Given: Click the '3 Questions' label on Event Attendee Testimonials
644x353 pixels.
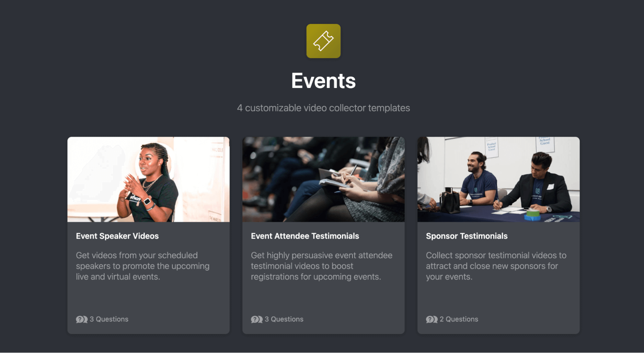Looking at the screenshot, I should (284, 319).
